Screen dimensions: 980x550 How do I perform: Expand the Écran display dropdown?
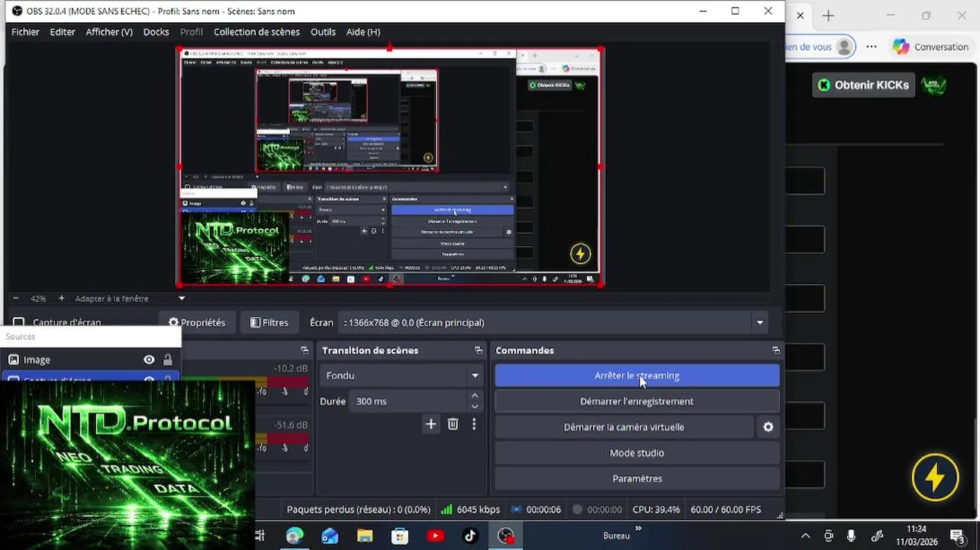click(x=759, y=322)
